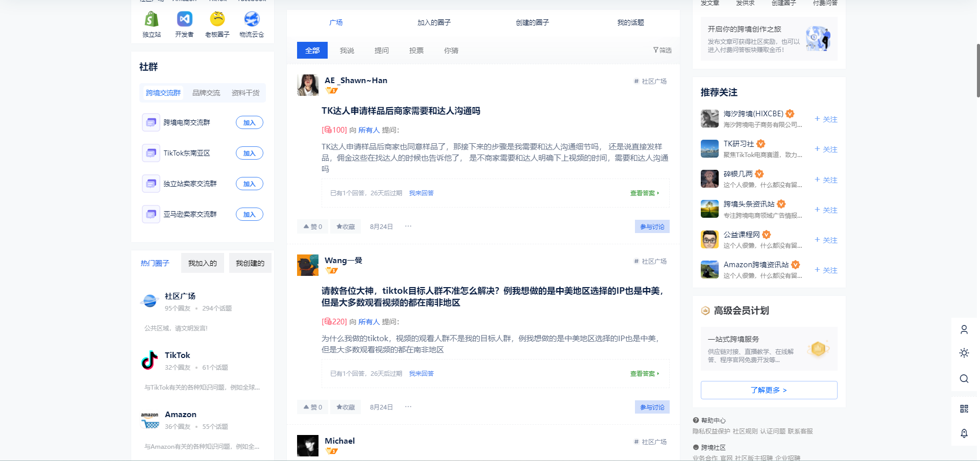
Task: Switch to 资料干货 group tab
Action: coord(246,93)
